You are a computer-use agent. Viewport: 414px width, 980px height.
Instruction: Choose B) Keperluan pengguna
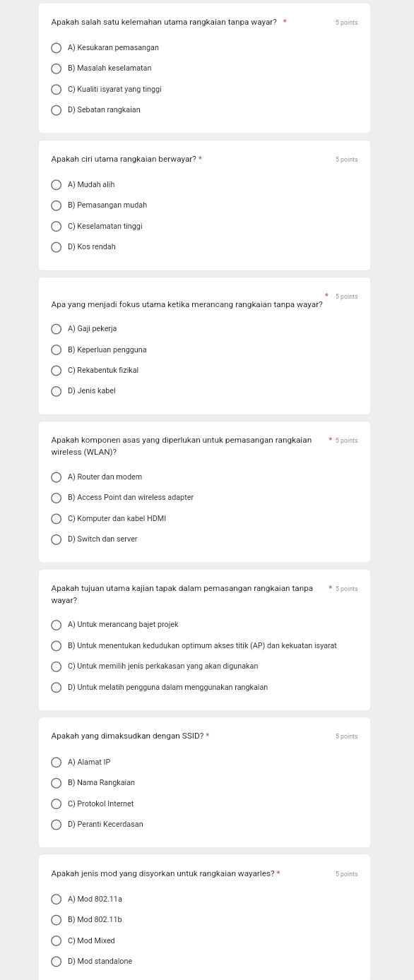click(56, 349)
